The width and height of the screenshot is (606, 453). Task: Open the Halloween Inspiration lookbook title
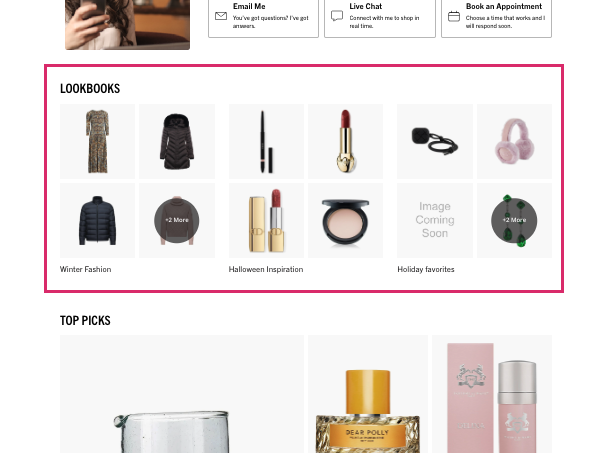pos(266,269)
